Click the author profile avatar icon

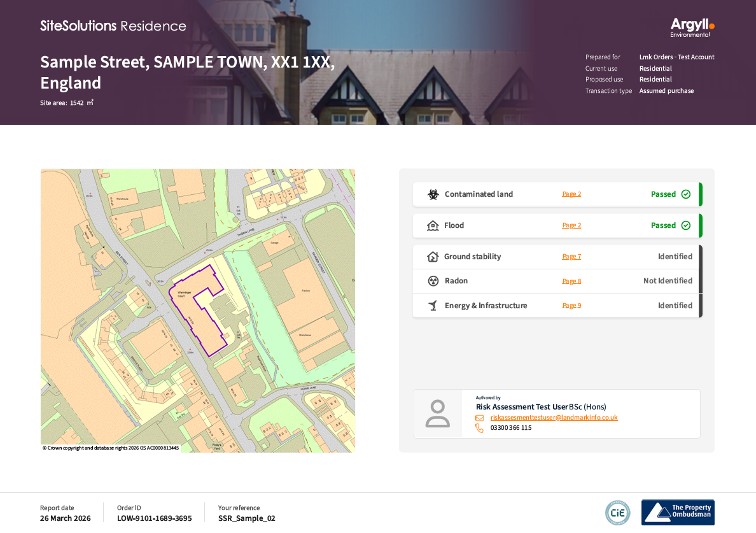click(x=438, y=414)
